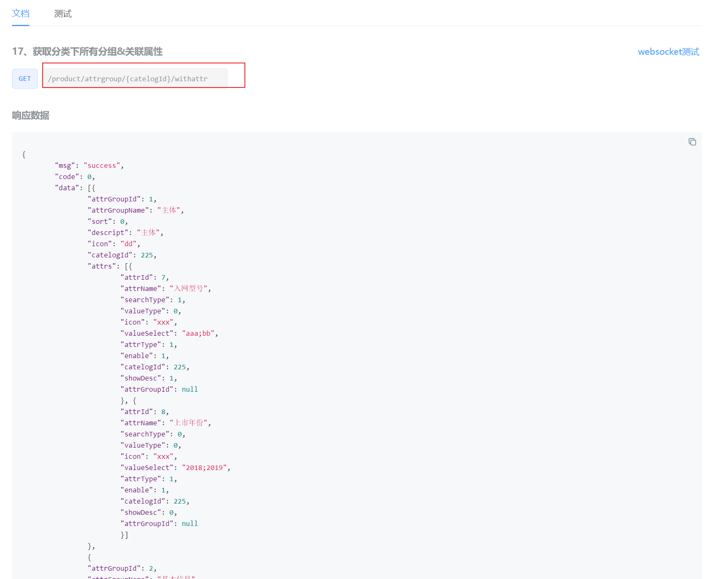Click the 响应数据 section heading

[31, 115]
